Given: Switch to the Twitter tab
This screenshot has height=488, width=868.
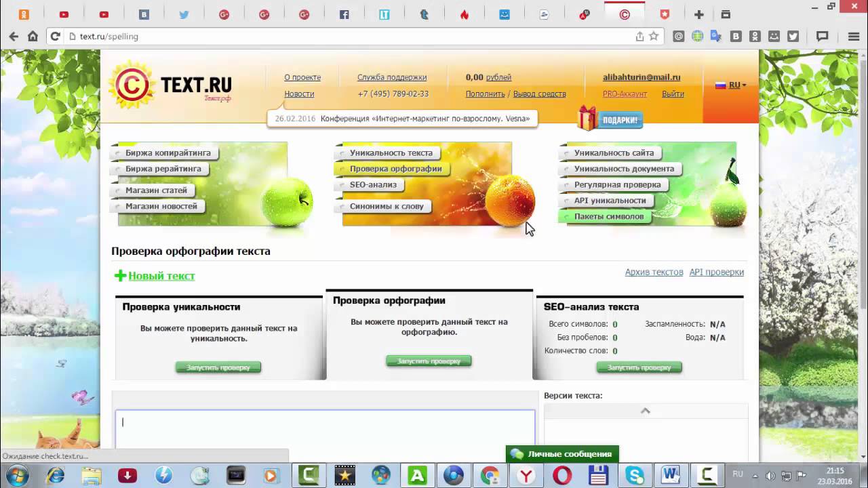Looking at the screenshot, I should pyautogui.click(x=184, y=14).
